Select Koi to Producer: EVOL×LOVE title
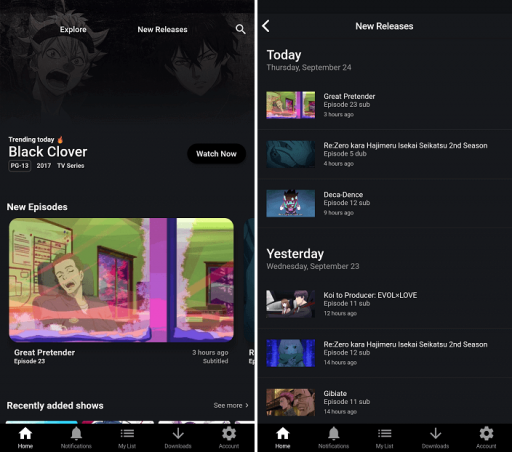The width and height of the screenshot is (512, 452). 370,295
